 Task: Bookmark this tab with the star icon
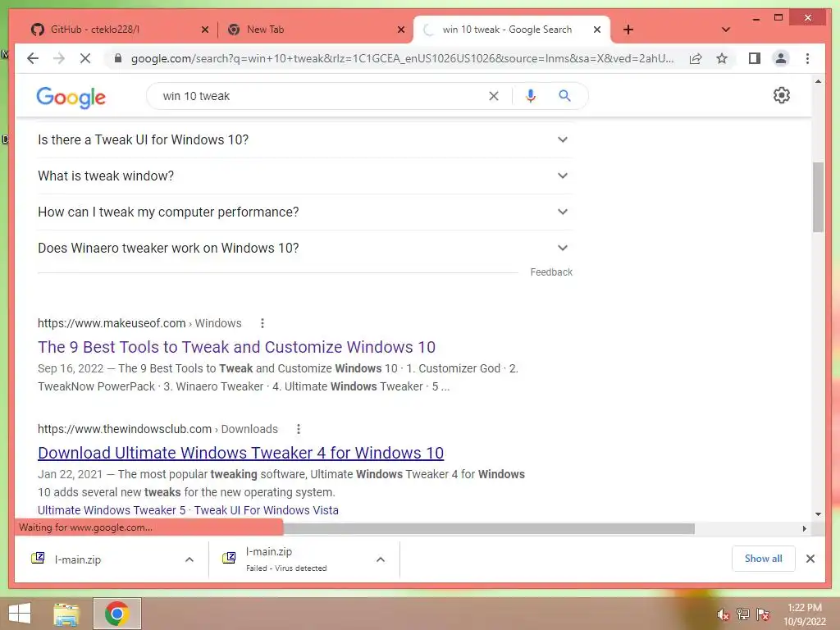point(722,58)
